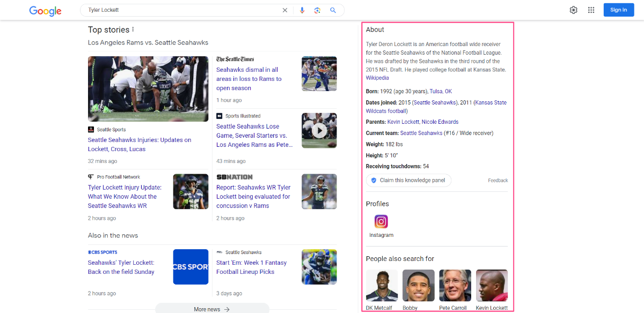Click the CBS Sports source logo
644x313 pixels.
pos(103,252)
